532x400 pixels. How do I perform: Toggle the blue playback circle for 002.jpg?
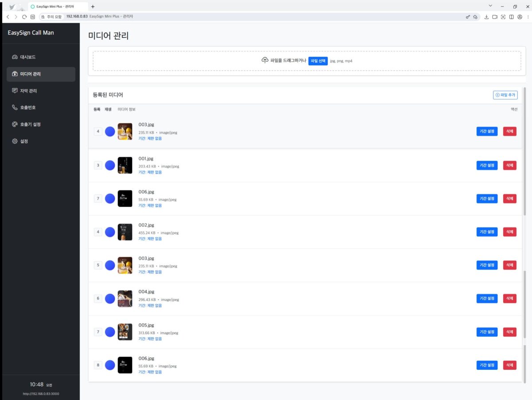tap(110, 232)
